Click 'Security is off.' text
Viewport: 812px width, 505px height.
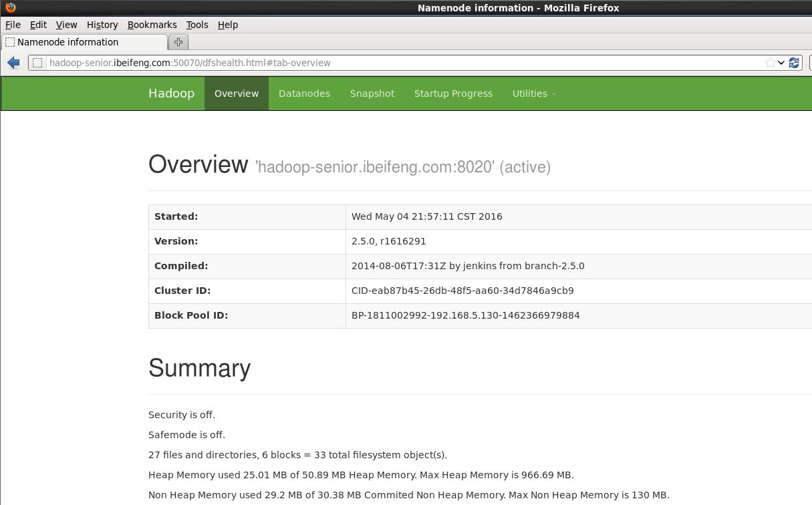click(x=182, y=415)
